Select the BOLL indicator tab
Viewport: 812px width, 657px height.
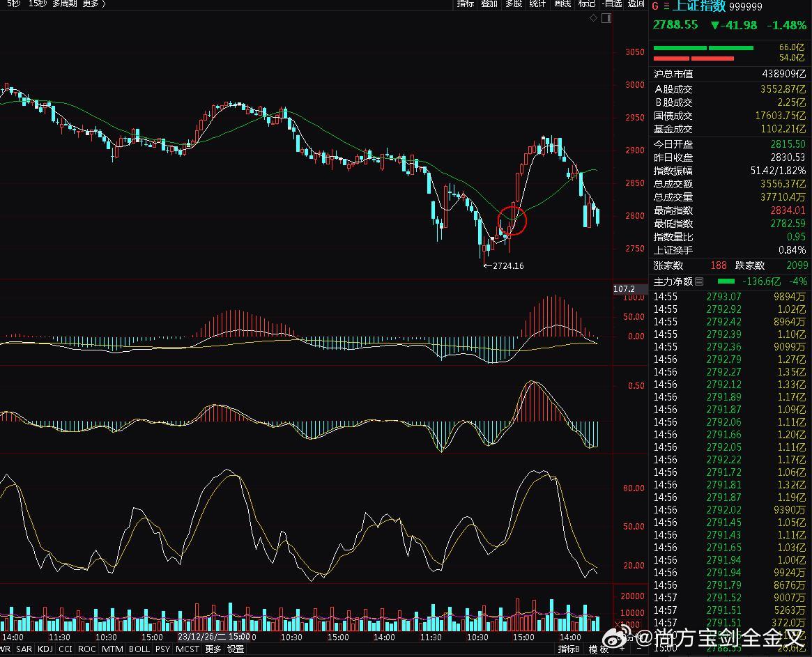pos(139,649)
